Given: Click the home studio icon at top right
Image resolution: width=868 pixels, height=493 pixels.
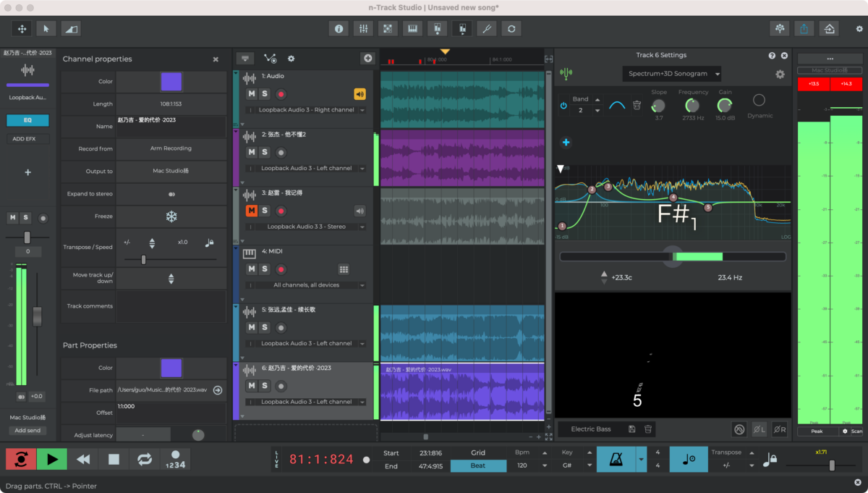Looking at the screenshot, I should click(829, 28).
